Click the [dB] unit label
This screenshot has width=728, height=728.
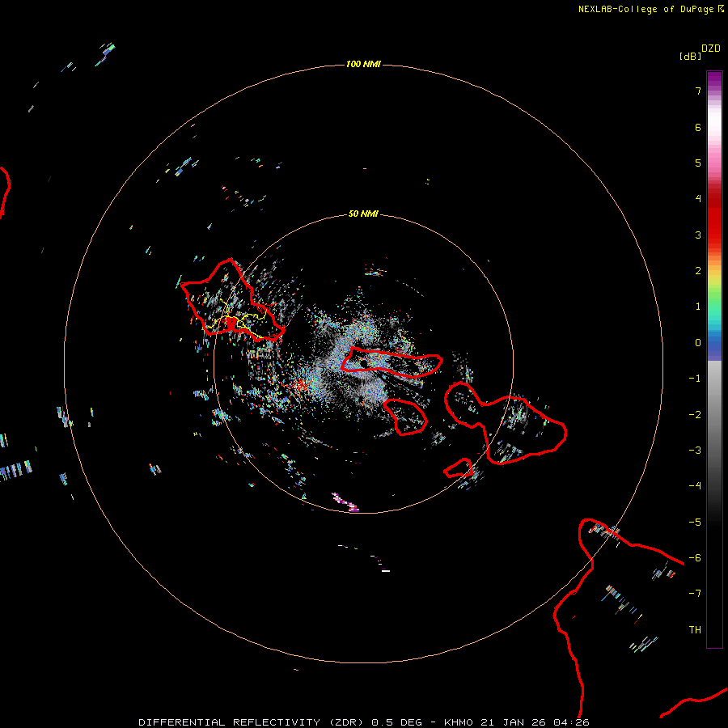click(690, 57)
